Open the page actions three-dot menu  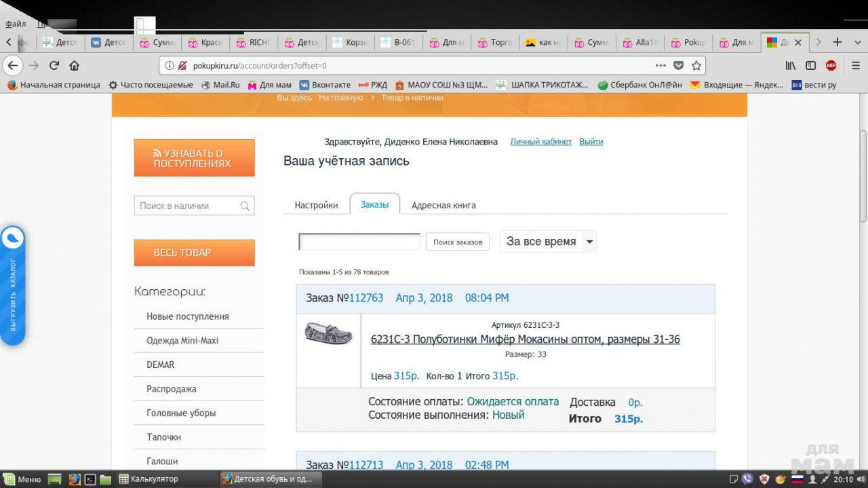pos(660,66)
